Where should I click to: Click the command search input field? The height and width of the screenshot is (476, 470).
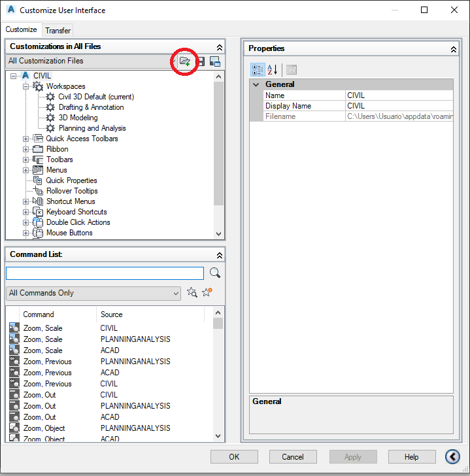[105, 273]
